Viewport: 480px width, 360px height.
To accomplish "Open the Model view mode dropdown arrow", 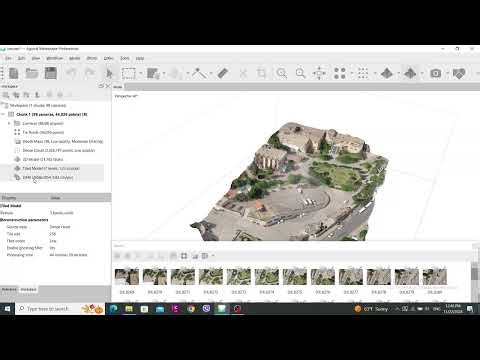I will tap(399, 73).
